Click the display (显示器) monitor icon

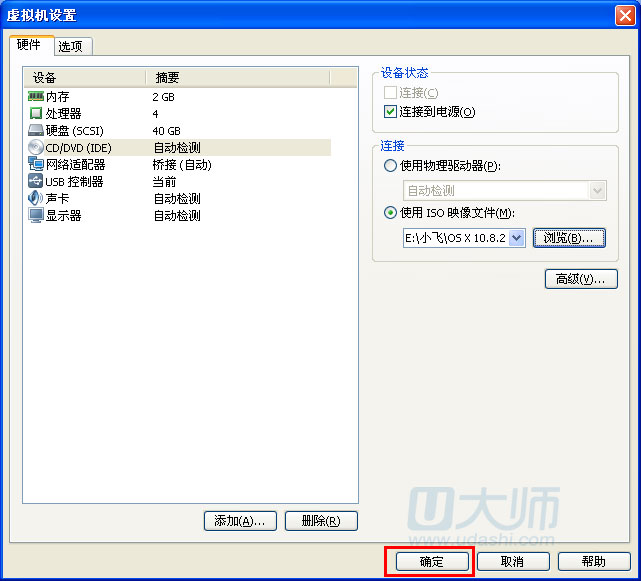[36, 216]
